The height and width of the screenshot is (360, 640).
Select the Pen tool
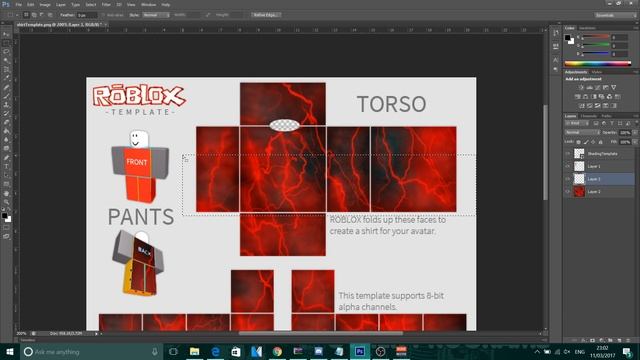point(6,158)
